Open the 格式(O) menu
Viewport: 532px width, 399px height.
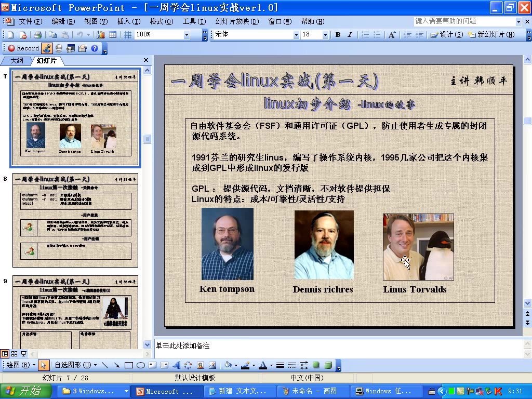[x=162, y=21]
